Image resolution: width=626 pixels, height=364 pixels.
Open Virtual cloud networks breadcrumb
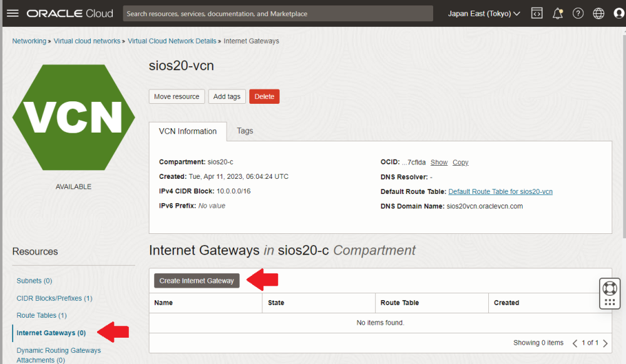tap(87, 41)
